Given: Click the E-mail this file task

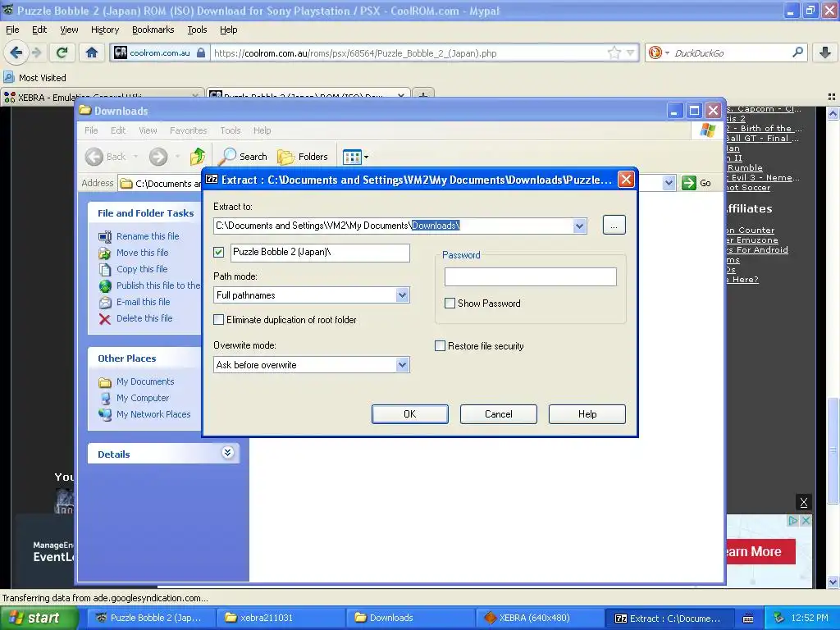Looking at the screenshot, I should 143,302.
